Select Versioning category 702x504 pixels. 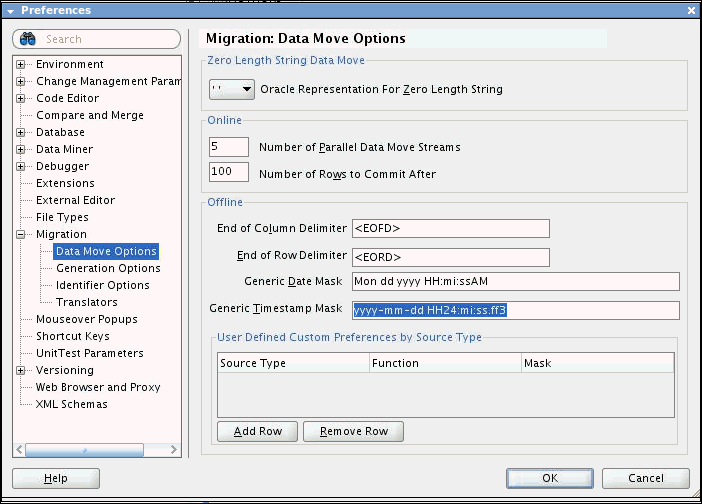[65, 371]
